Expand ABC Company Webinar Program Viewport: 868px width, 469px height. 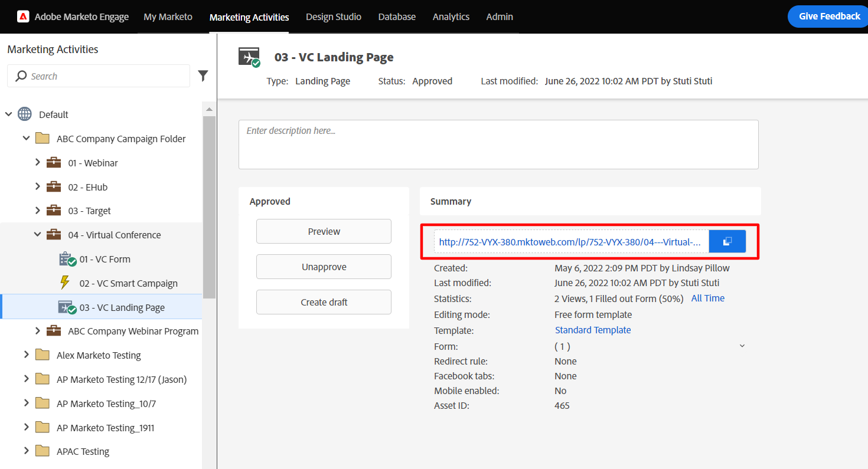[38, 330]
